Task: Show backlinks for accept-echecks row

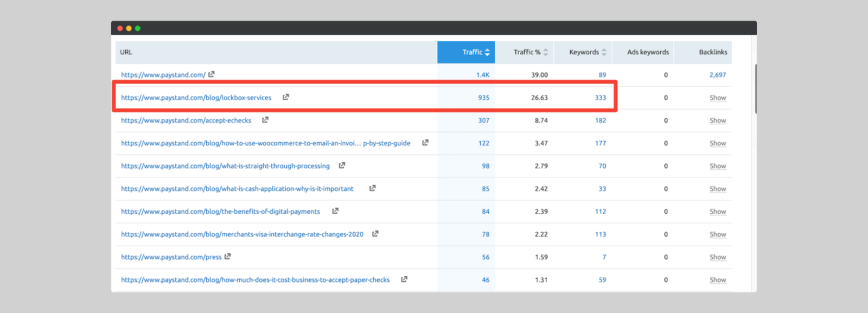Action: click(718, 120)
